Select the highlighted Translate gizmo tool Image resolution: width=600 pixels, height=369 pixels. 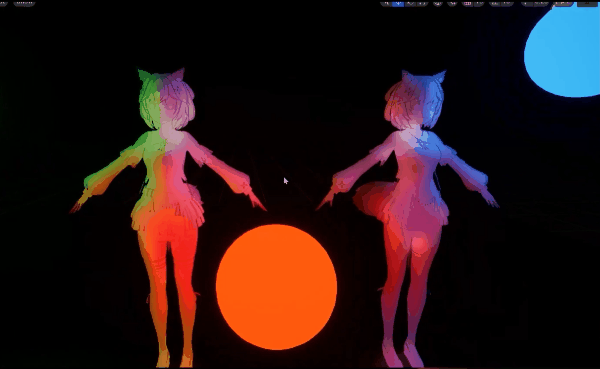[398, 3]
